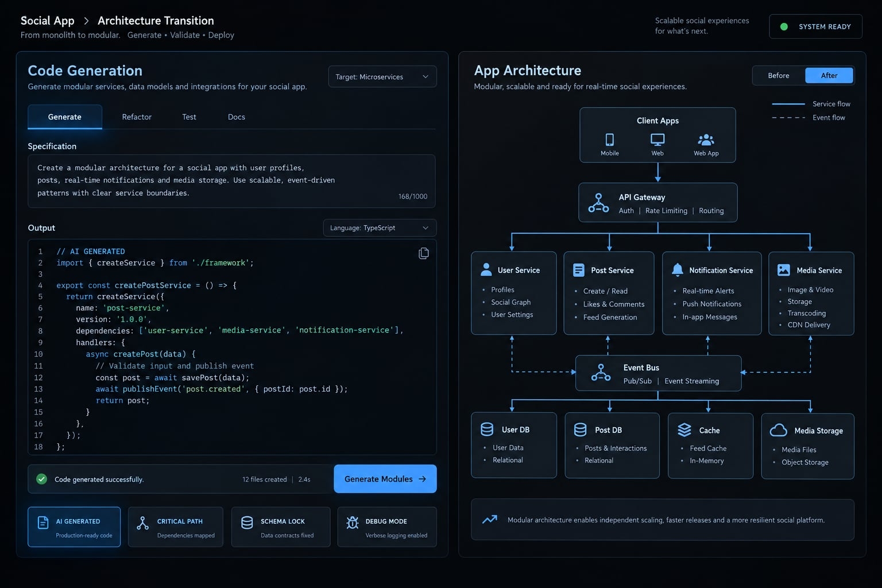Viewport: 882px width, 588px height.
Task: Click the Event Bus node icon
Action: click(601, 373)
